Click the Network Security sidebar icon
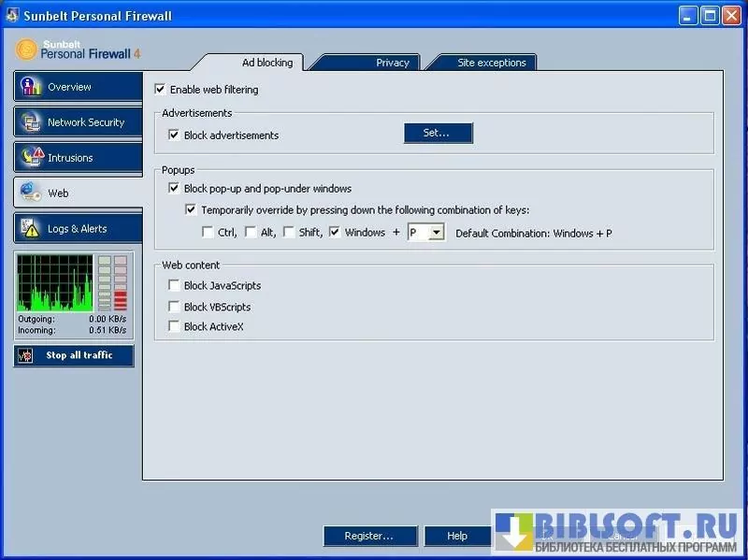748x560 pixels. (x=32, y=122)
